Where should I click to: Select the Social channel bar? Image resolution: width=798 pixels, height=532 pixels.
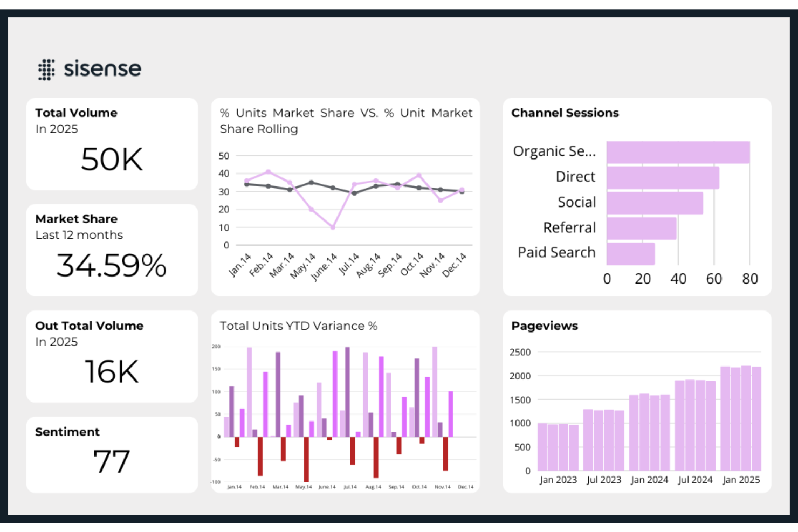pyautogui.click(x=654, y=202)
